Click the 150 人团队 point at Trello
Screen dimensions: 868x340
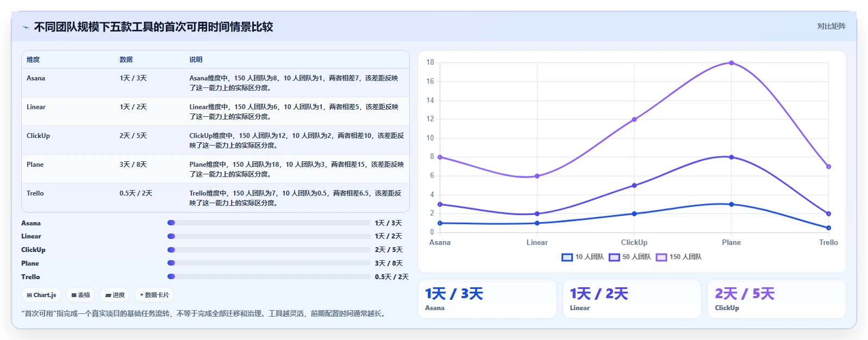click(828, 167)
